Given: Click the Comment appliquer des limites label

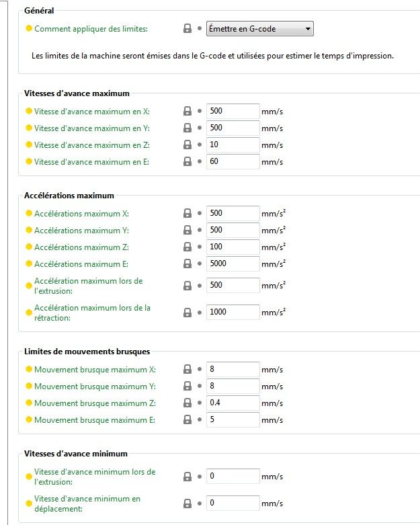Looking at the screenshot, I should 91,29.
